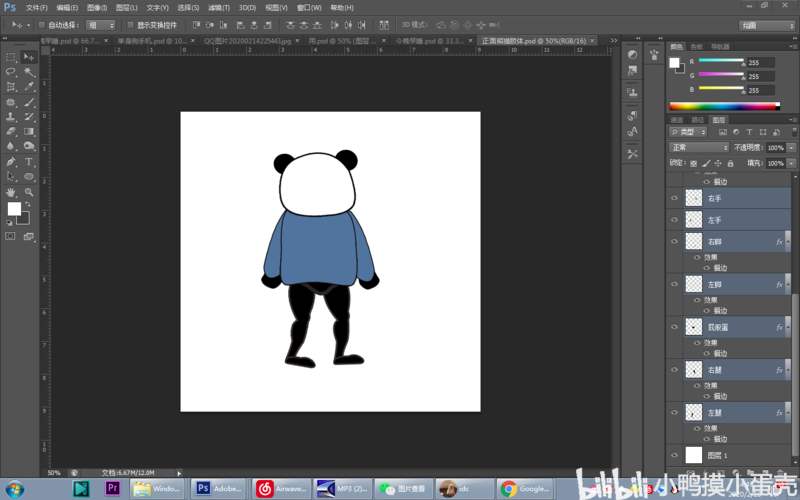Select the Eyedropper tool
The image size is (800, 500).
coord(29,87)
